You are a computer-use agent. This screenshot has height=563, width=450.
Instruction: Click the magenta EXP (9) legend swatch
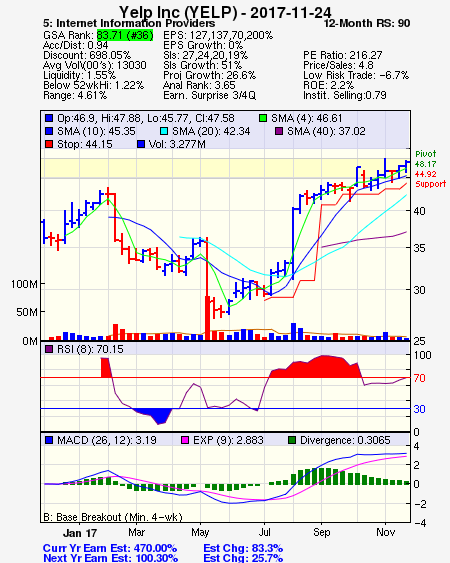point(185,440)
